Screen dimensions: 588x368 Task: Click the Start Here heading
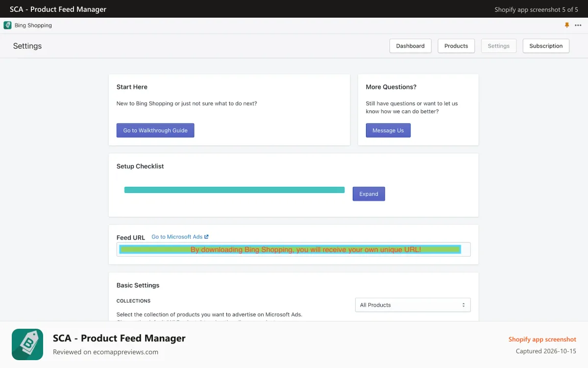132,87
